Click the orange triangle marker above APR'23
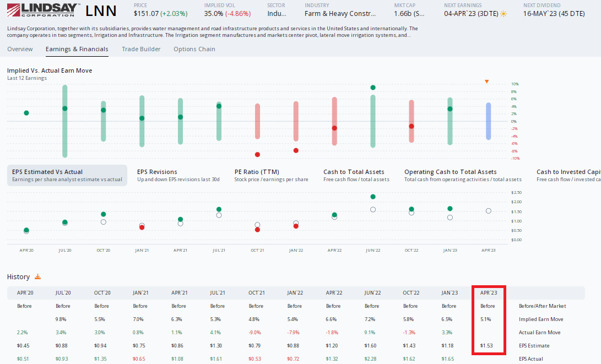The height and width of the screenshot is (364, 601). click(486, 81)
